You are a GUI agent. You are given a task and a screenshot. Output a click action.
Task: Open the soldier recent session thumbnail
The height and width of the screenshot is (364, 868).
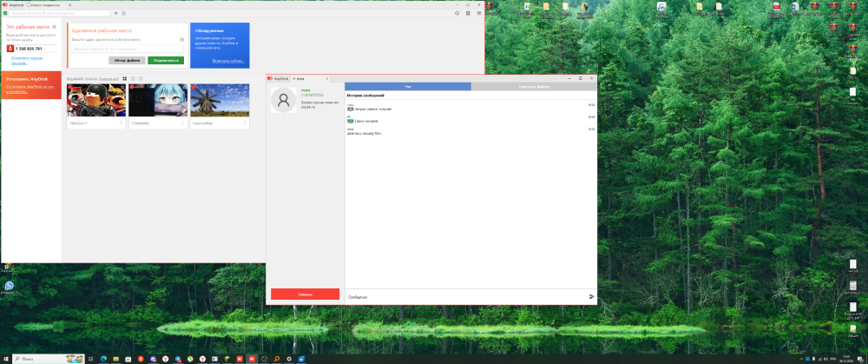tap(96, 100)
